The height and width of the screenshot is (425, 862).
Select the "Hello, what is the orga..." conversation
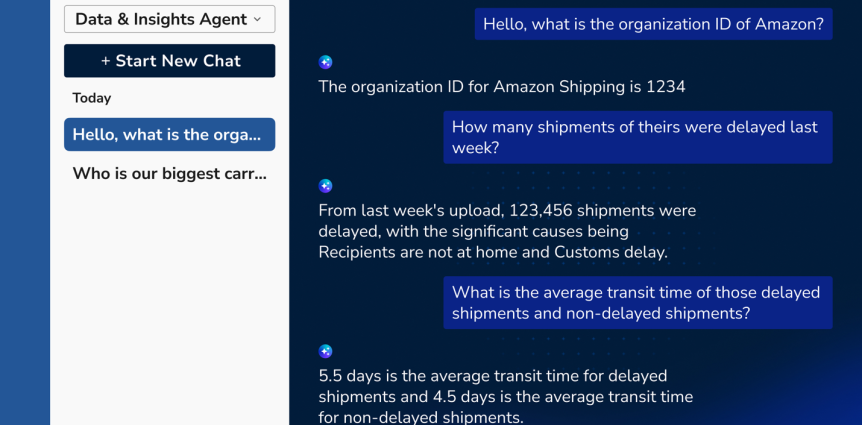[169, 134]
